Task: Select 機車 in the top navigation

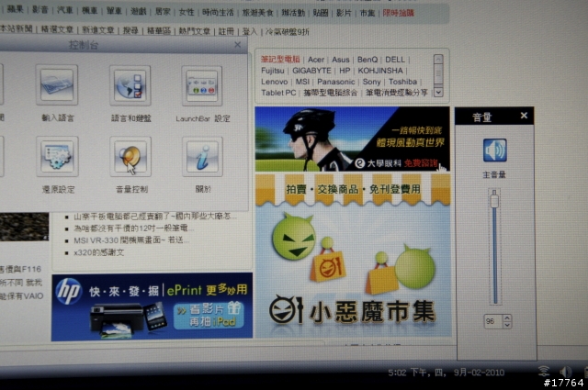Action: [90, 10]
